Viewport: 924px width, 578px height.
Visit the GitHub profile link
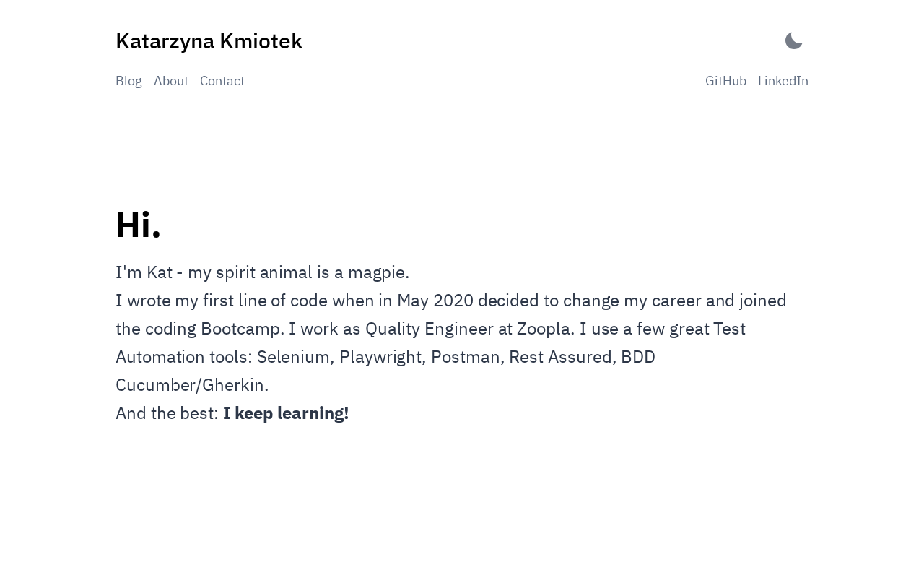coord(725,81)
